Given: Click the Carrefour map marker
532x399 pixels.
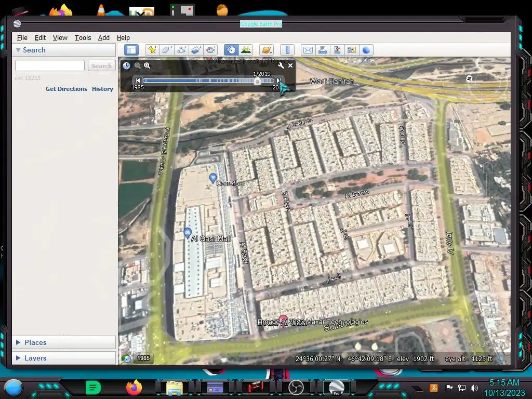Looking at the screenshot, I should pyautogui.click(x=212, y=178).
